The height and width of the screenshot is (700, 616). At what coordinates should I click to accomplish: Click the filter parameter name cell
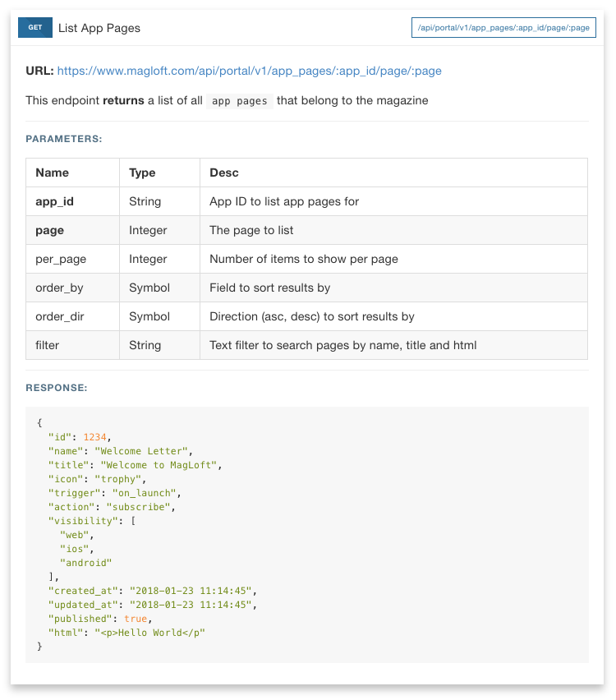[48, 345]
